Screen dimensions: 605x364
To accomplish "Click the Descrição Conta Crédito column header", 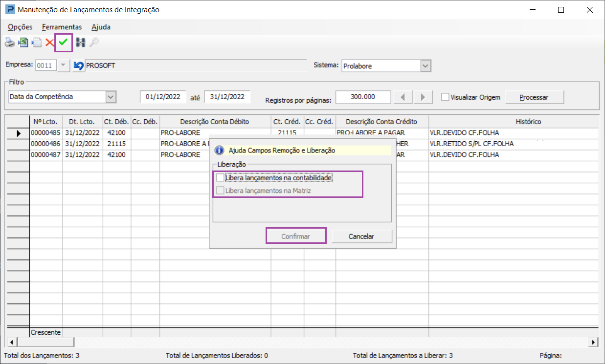I will (x=381, y=122).
